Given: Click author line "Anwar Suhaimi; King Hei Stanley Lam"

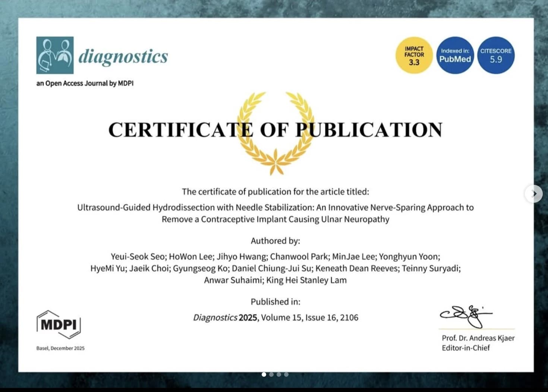Looking at the screenshot, I should 275,280.
